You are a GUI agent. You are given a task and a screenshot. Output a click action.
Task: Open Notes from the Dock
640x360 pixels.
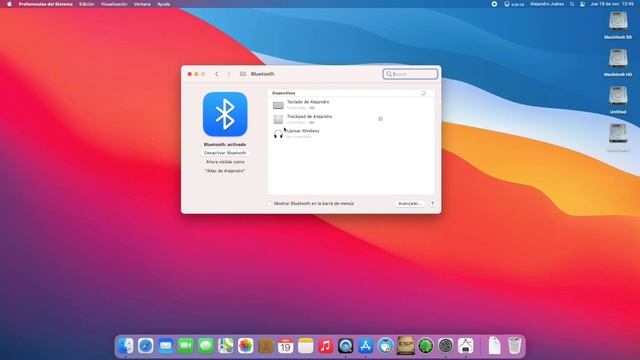pos(305,346)
